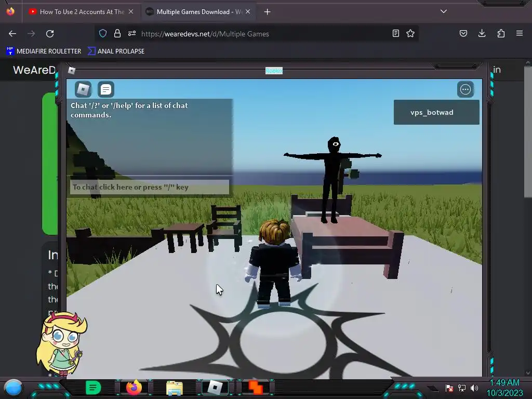Open Action Center flag in tray
This screenshot has width=532, height=399.
(x=449, y=388)
